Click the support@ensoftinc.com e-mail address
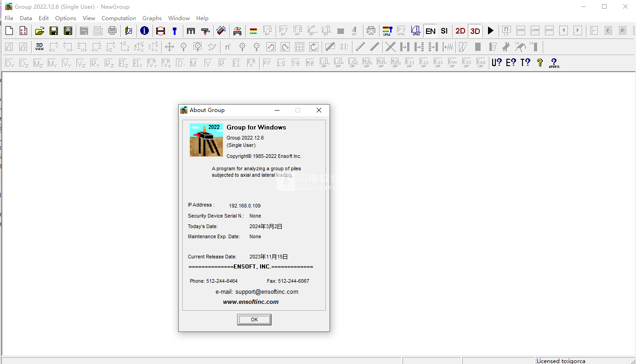Viewport: 636px width, 364px height. click(267, 291)
